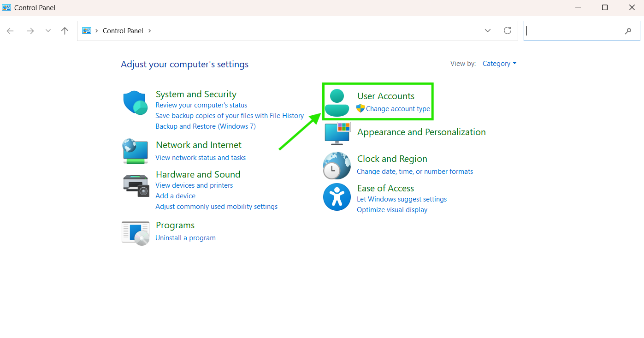The width and height of the screenshot is (644, 338).
Task: Click Uninstall a program link
Action: coord(185,238)
